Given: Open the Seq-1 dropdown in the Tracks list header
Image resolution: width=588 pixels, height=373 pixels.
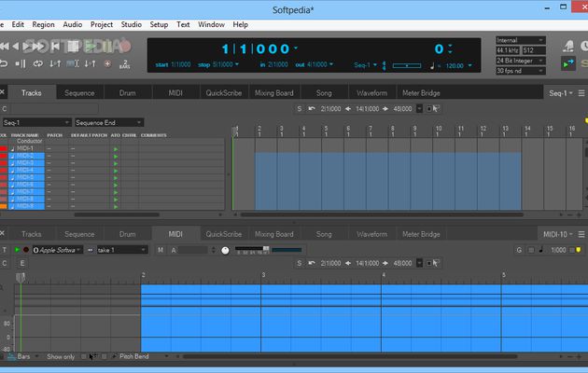Looking at the screenshot, I should click(x=36, y=122).
